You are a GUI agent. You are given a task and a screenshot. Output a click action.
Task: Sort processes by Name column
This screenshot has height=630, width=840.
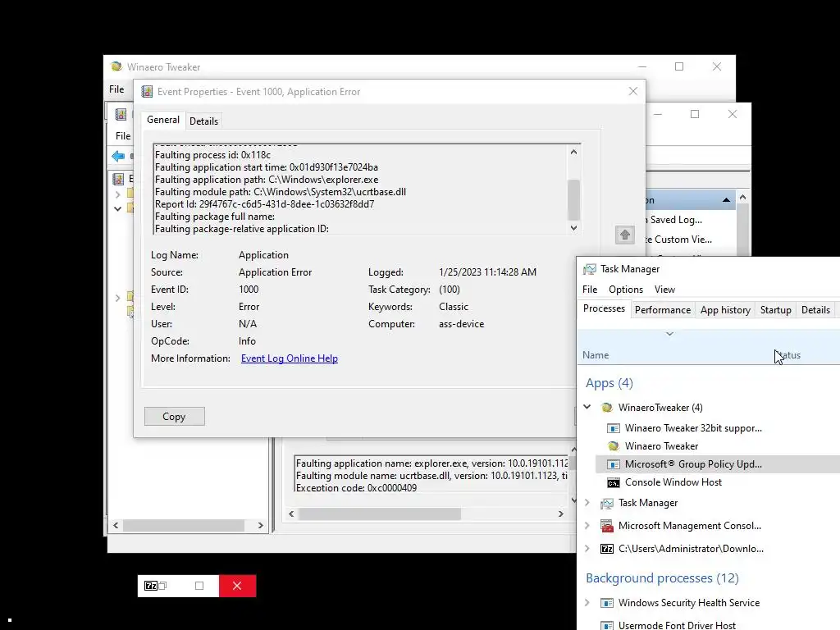(x=596, y=355)
